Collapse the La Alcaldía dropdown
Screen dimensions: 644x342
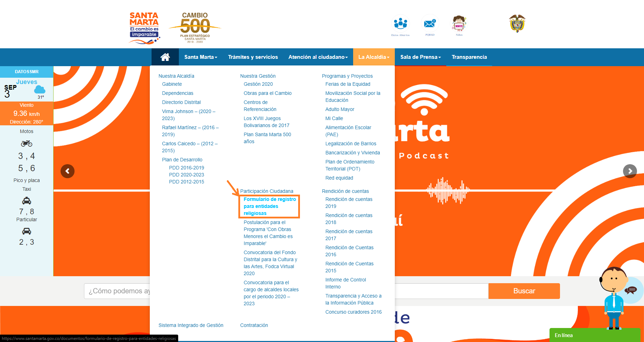click(374, 57)
